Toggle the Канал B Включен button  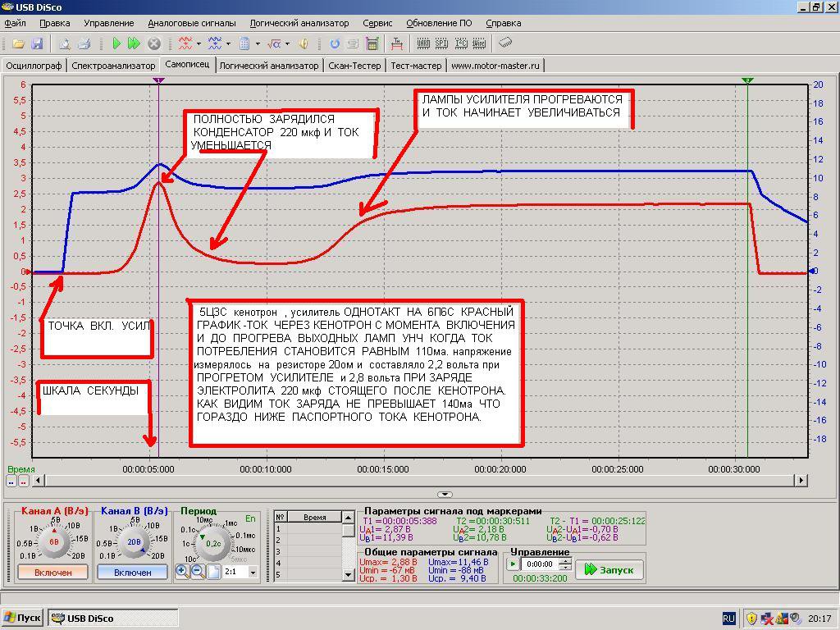132,572
